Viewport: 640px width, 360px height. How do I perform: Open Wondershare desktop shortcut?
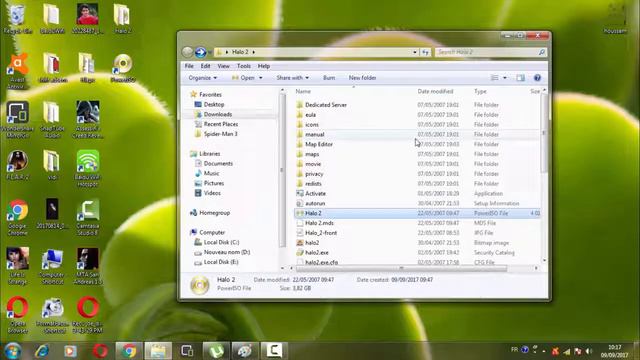coord(17,119)
